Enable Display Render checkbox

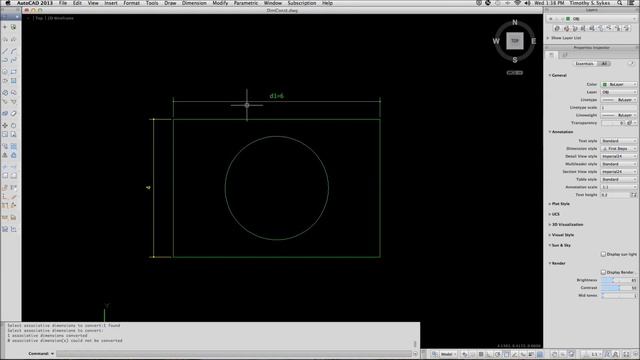(x=603, y=272)
